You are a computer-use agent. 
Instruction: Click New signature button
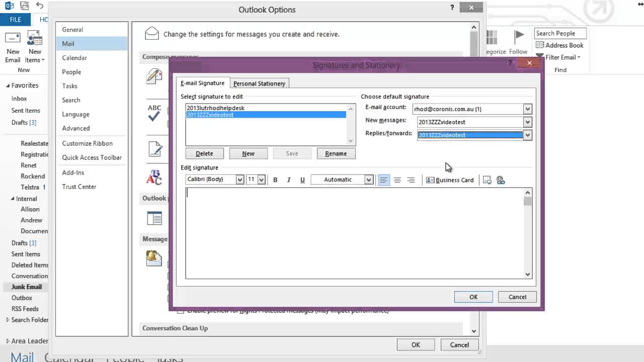[248, 153]
